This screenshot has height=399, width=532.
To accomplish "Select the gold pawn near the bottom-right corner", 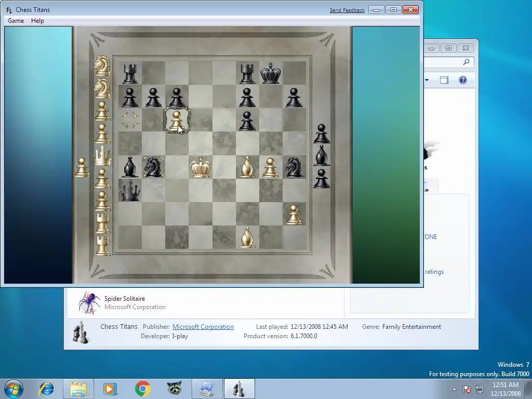I will pos(294,215).
